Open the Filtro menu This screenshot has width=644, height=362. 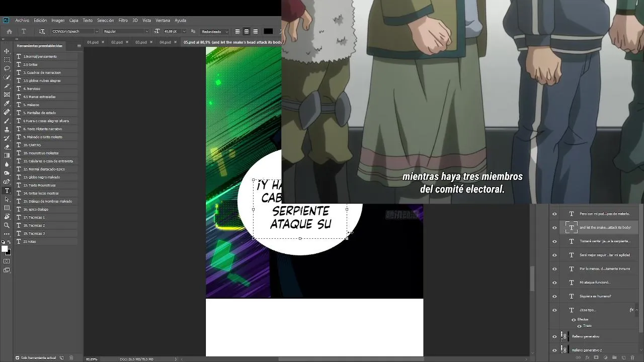tap(123, 20)
